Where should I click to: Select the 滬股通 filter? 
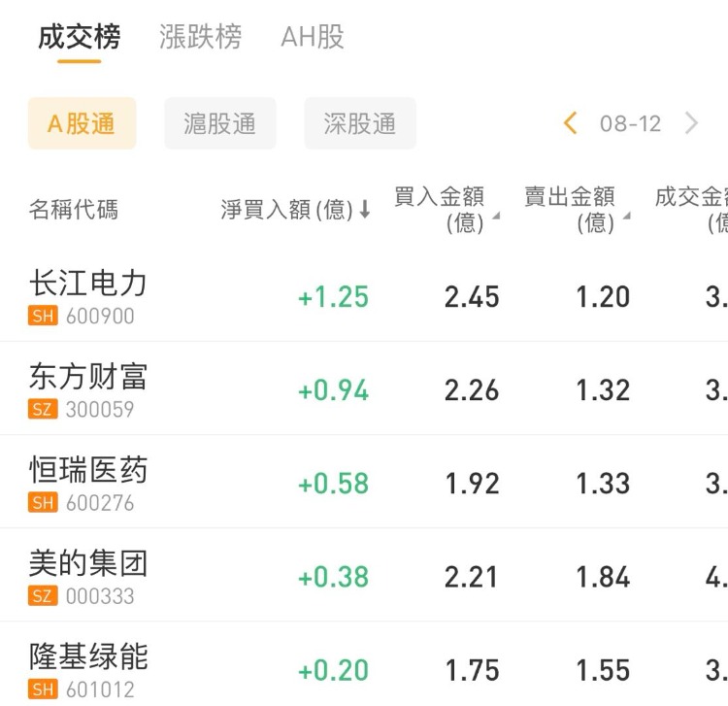220,123
